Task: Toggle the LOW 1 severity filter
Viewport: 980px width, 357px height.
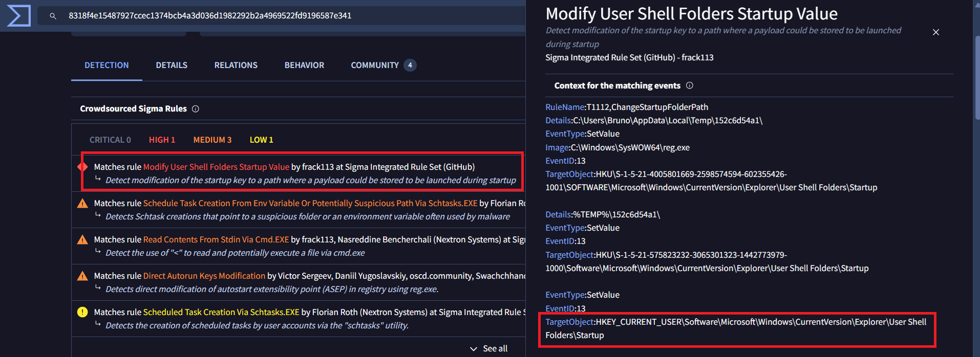Action: 261,140
